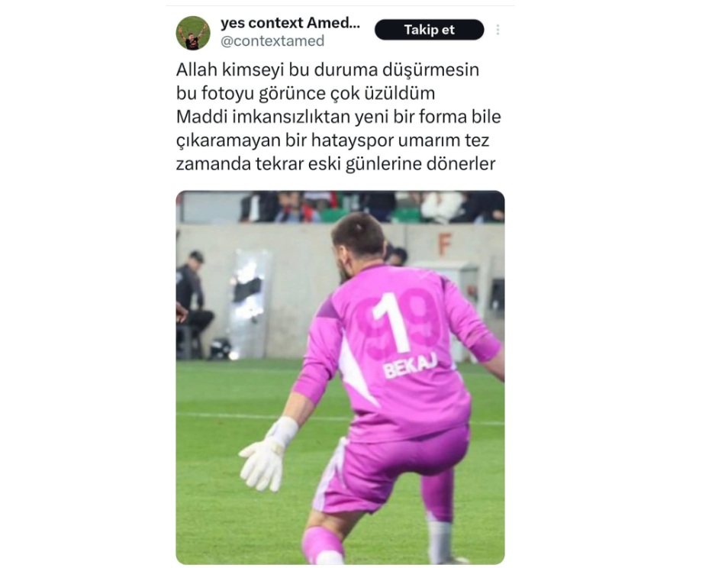Click the goalkeeper's head in the photo
The height and width of the screenshot is (568, 728).
click(x=359, y=241)
